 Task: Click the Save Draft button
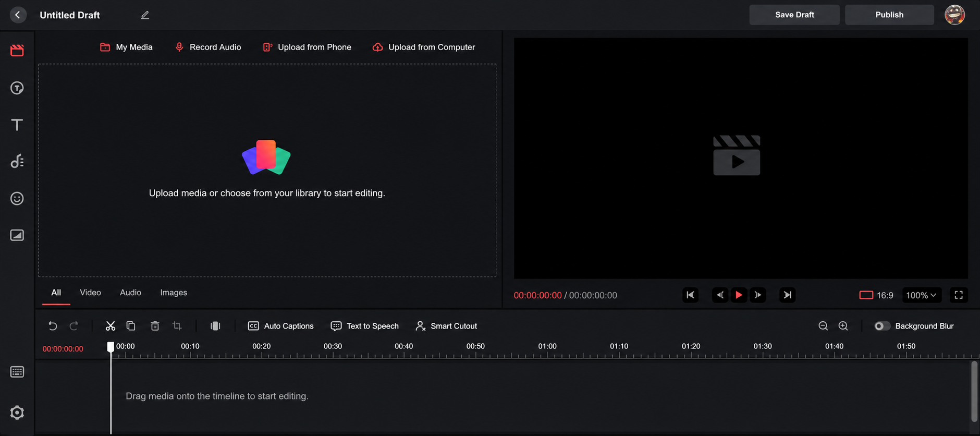point(794,15)
